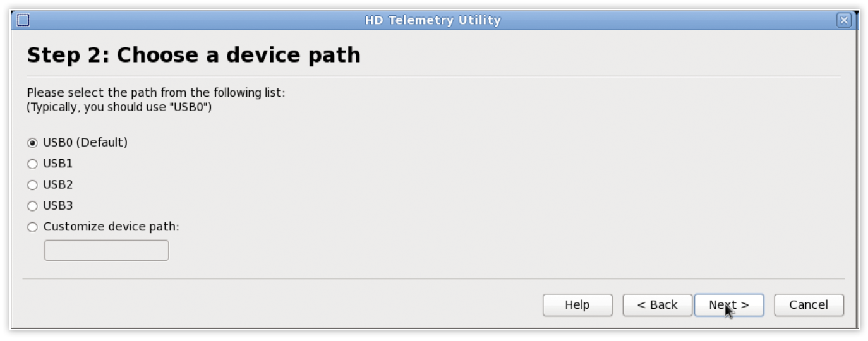Select the USB0 (Default) radio button
The image size is (868, 341).
tap(32, 143)
